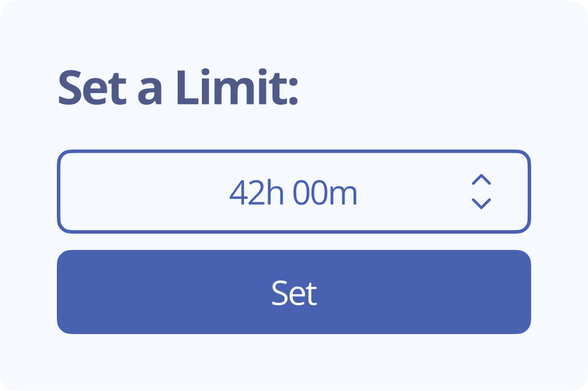Click the minutes portion of the duration
The width and height of the screenshot is (588, 391).
coord(325,193)
